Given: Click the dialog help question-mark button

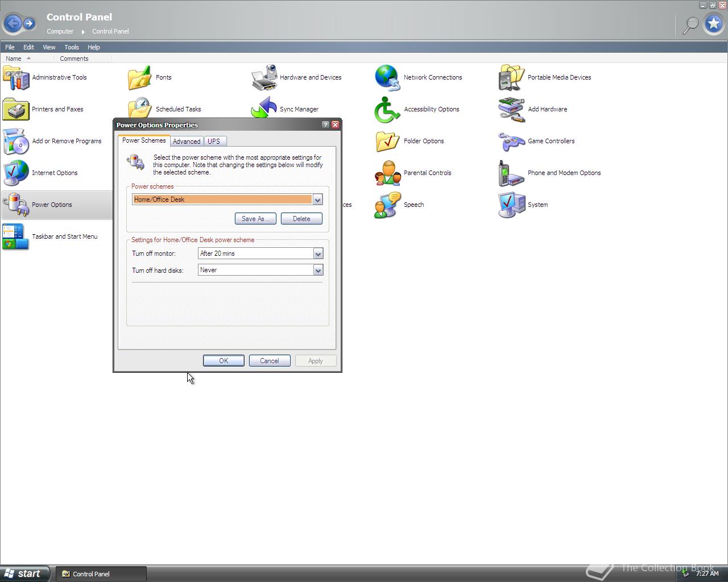Looking at the screenshot, I should tap(325, 124).
